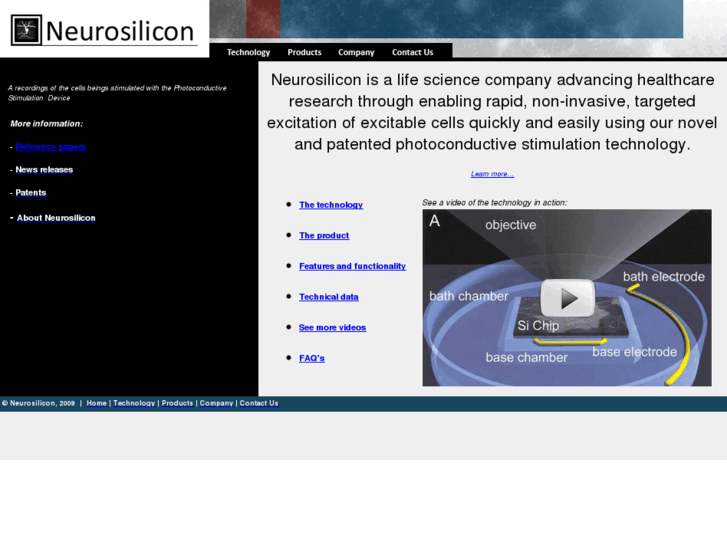Open the About Neurosilicon link
The image size is (727, 545).
point(56,218)
